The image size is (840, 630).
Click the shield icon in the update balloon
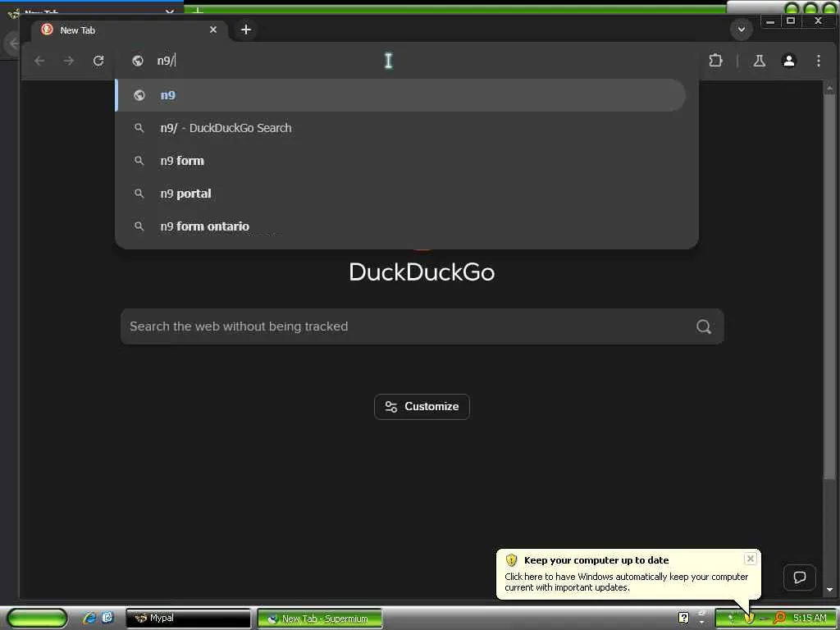point(511,559)
